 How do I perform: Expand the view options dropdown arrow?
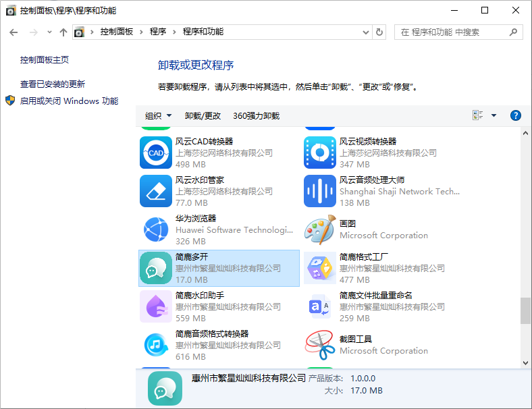click(494, 115)
